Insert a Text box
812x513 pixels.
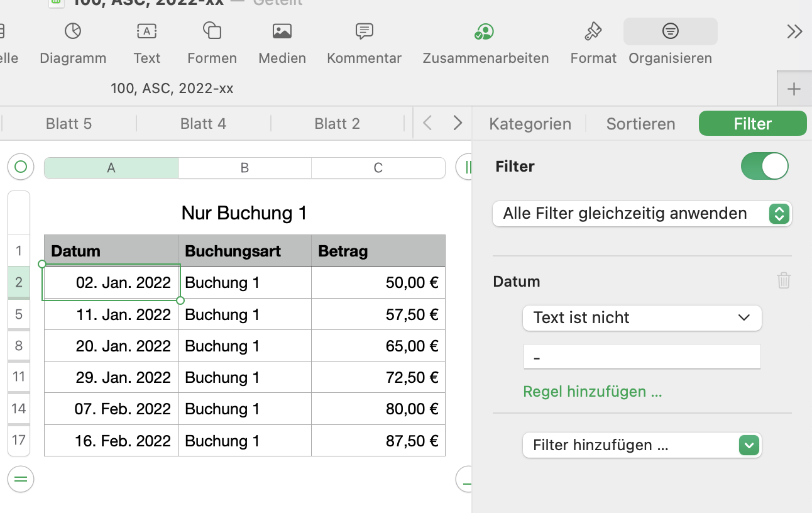[x=146, y=42]
